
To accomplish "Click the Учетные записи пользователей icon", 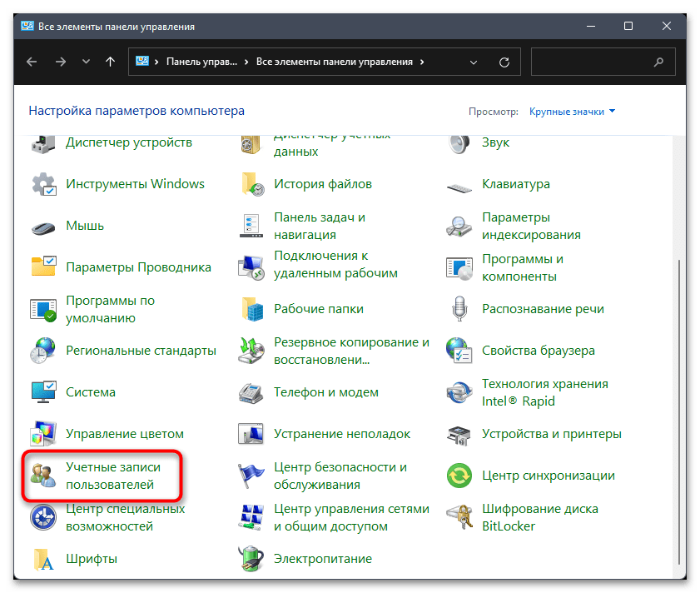I will click(x=43, y=476).
